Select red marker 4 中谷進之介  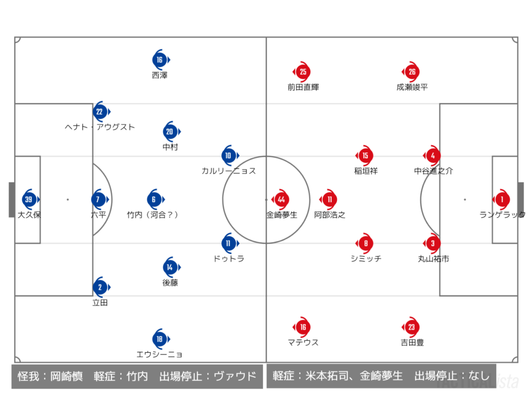coord(432,155)
